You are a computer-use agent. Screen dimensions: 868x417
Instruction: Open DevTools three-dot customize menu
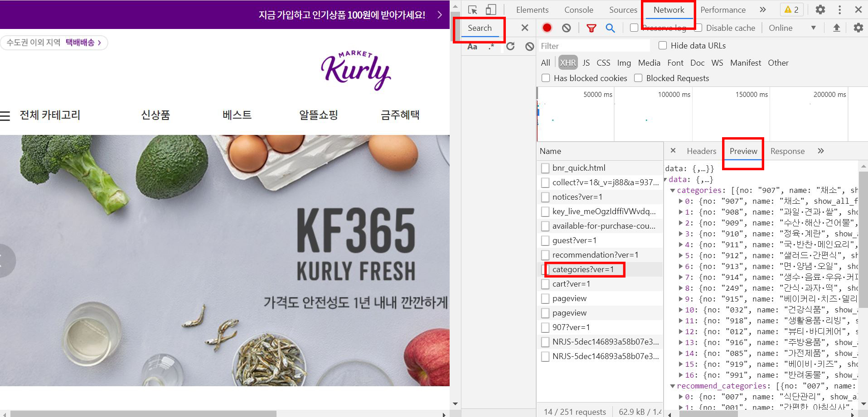[839, 10]
